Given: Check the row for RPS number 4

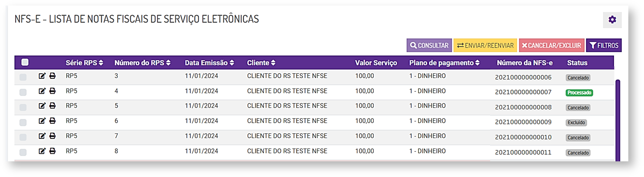Looking at the screenshot, I should coord(23,92).
